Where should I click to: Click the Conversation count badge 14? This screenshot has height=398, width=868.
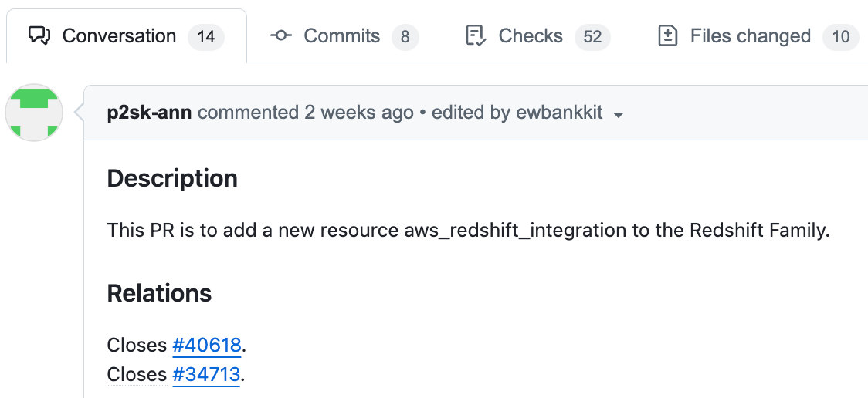pos(205,36)
